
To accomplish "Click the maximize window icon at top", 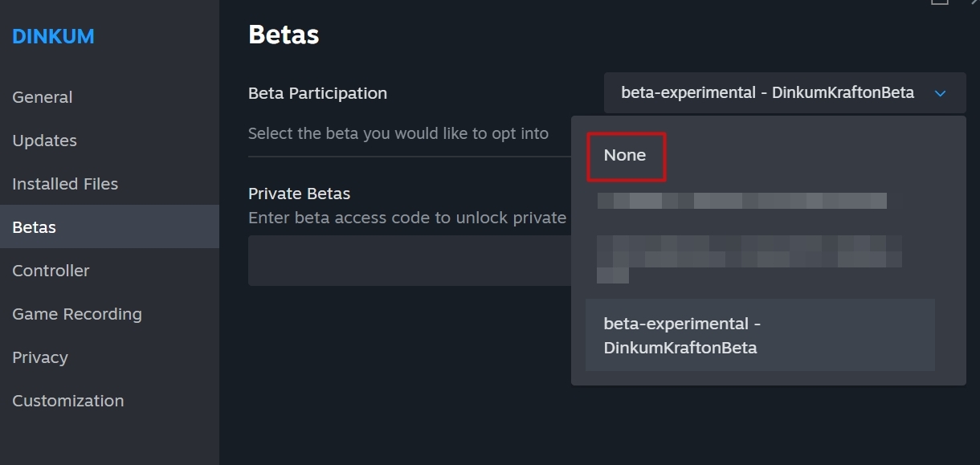I will 939,2.
